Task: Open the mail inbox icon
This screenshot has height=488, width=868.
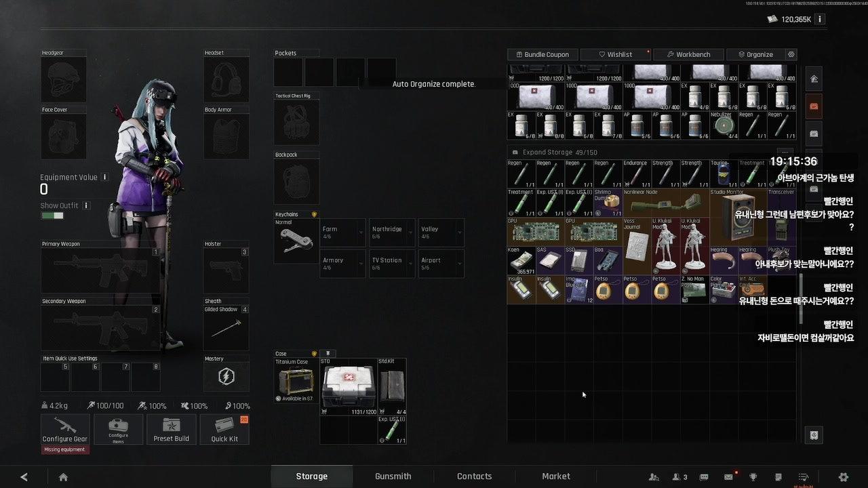Action: (x=728, y=476)
